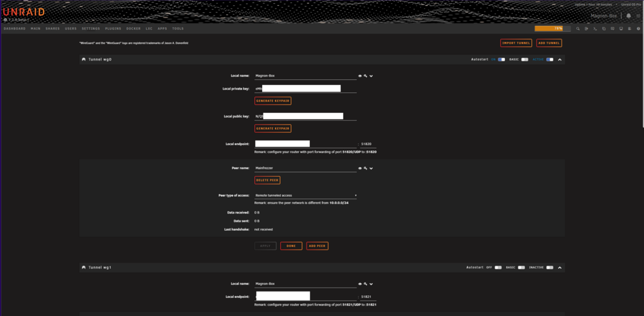Click the DELETE PEER button
Image resolution: width=644 pixels, height=316 pixels.
267,180
